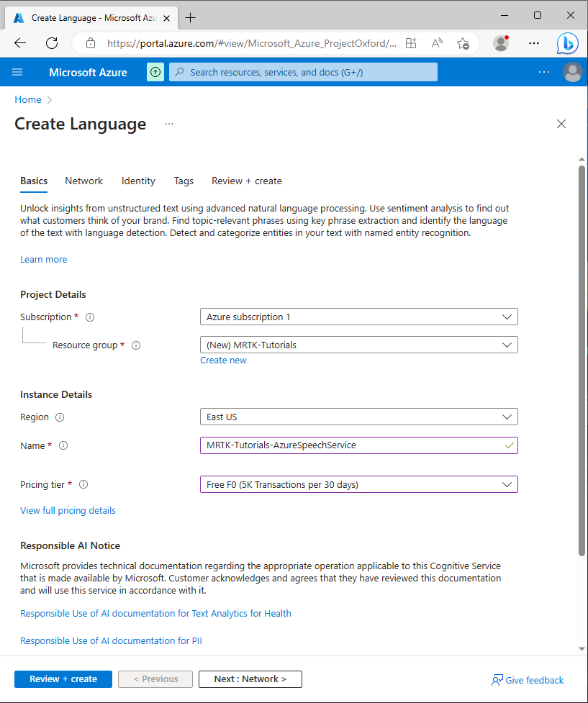Click the info icon beside Resource group
Screen dimensions: 588x703
pyautogui.click(x=135, y=345)
